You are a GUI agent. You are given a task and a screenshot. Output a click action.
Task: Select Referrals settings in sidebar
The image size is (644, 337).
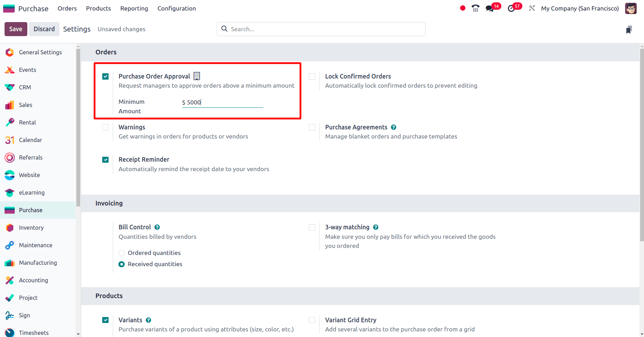(38, 157)
